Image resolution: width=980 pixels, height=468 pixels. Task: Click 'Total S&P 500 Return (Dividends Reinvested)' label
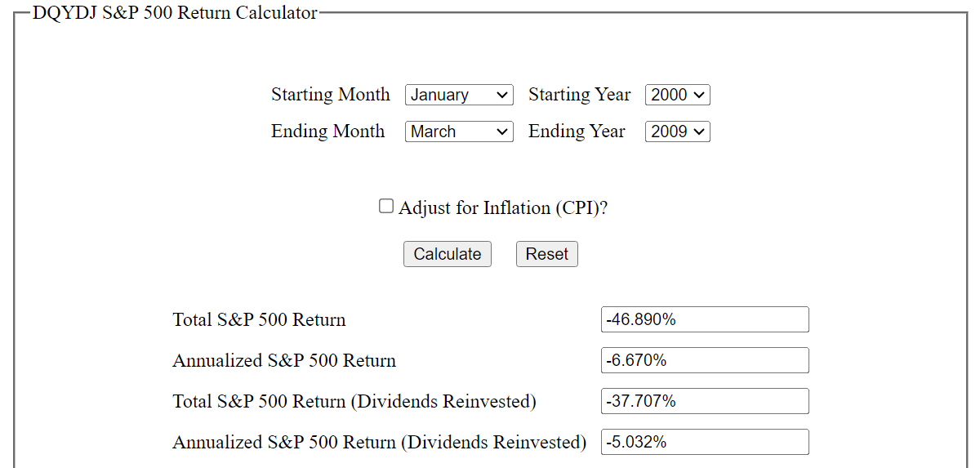[354, 401]
